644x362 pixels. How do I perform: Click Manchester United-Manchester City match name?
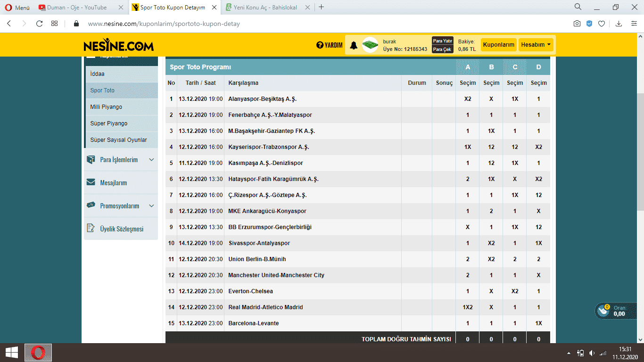point(276,275)
